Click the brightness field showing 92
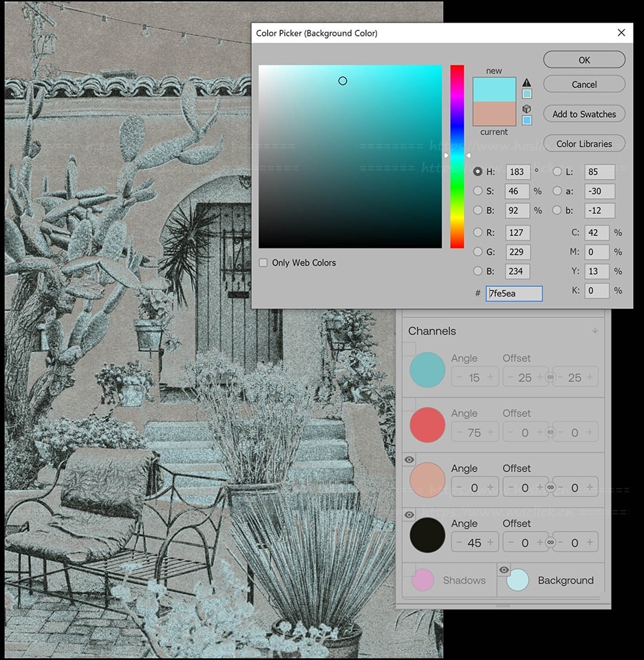Screen dimensions: 644x660 tap(517, 211)
